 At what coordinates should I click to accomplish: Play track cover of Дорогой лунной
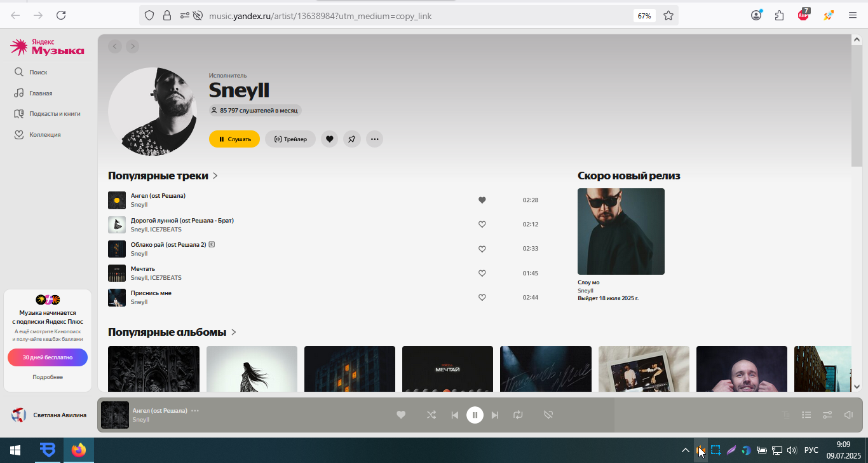pos(117,225)
